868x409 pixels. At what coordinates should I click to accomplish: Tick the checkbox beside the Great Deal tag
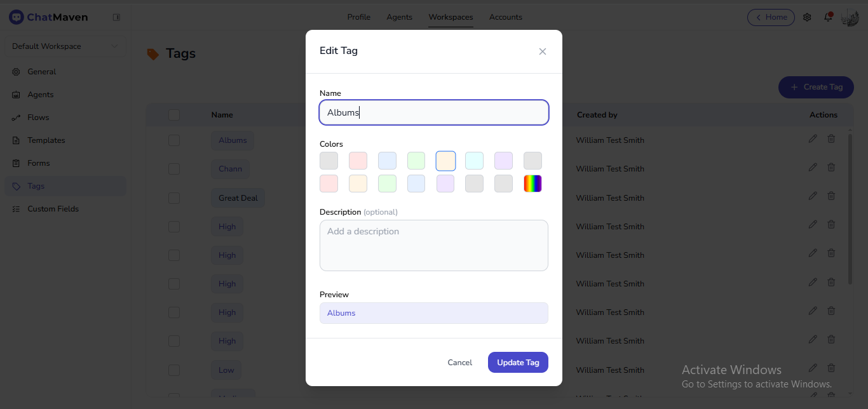pyautogui.click(x=174, y=198)
